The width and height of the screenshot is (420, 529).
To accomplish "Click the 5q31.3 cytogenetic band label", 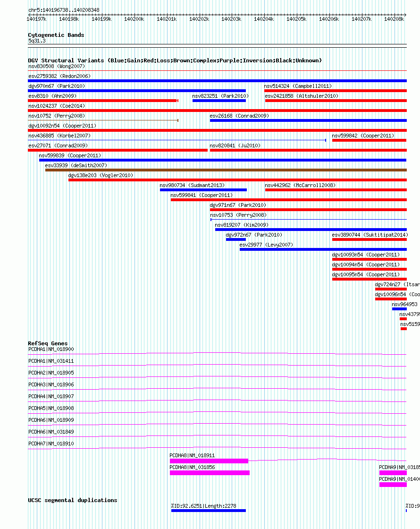I will coord(37,41).
